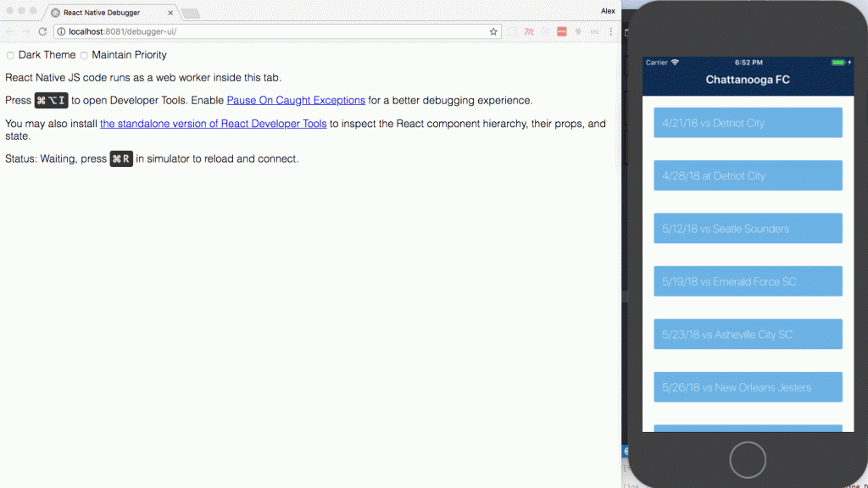Screen dimensions: 868x488
Task: Click the Pause On Caught Exceptions link
Action: [295, 100]
